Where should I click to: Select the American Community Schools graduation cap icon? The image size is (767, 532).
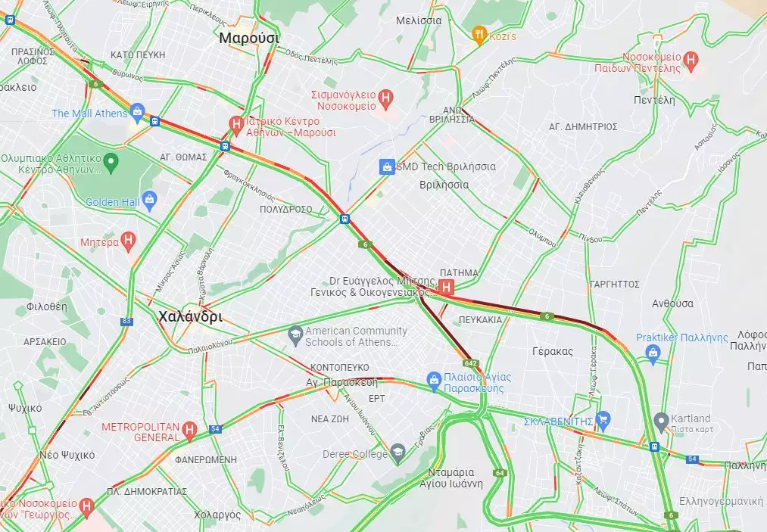pos(295,335)
